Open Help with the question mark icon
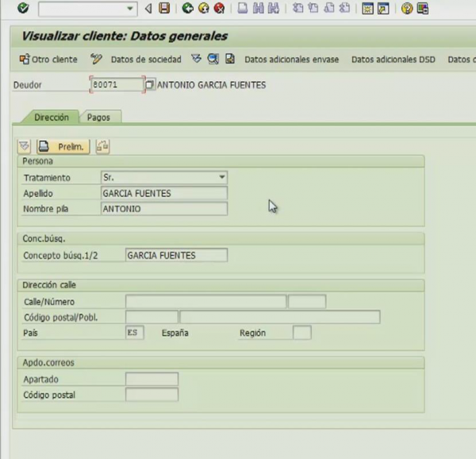Image resolution: width=476 pixels, height=459 pixels. pos(407,9)
